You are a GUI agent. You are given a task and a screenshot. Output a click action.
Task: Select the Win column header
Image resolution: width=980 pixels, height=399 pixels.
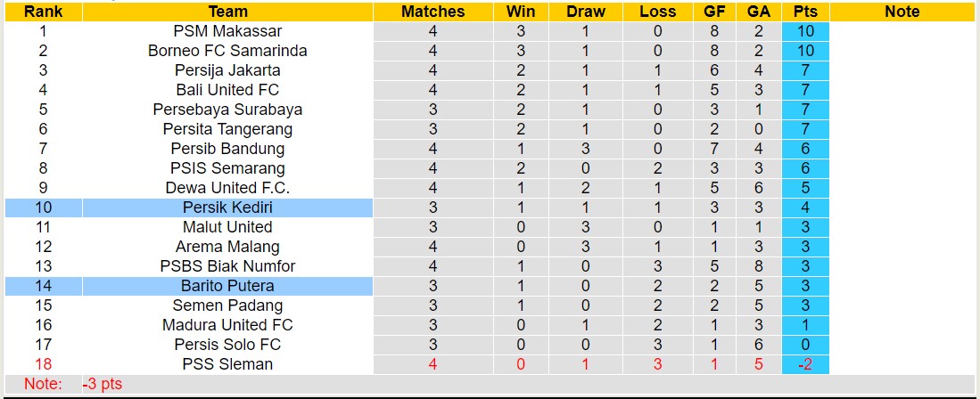[x=521, y=12]
